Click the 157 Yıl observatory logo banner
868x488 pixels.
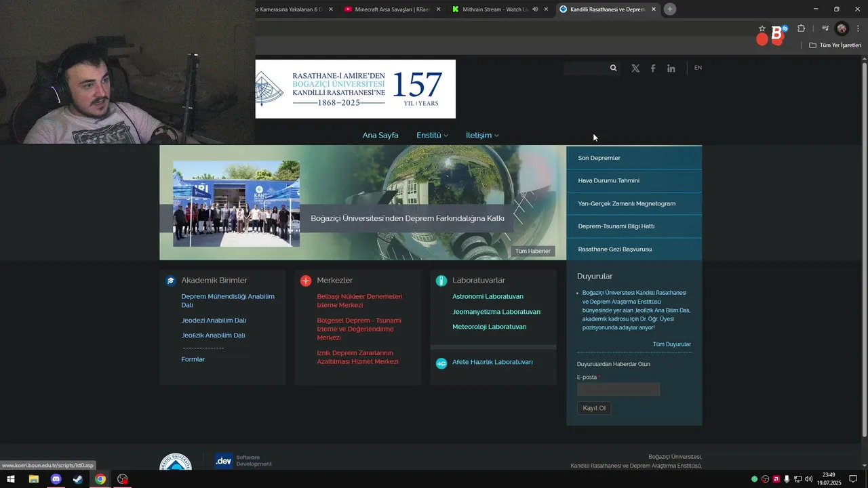[x=355, y=89]
